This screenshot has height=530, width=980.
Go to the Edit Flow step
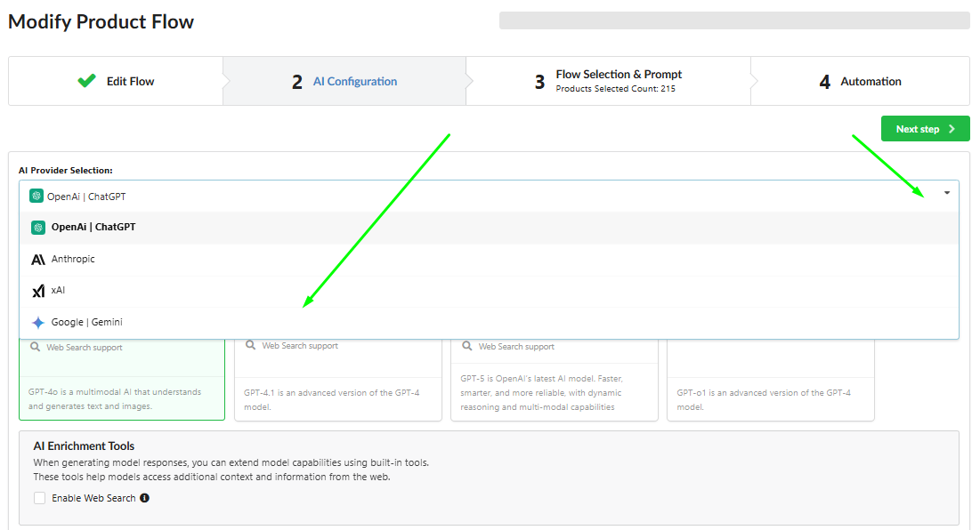[116, 81]
